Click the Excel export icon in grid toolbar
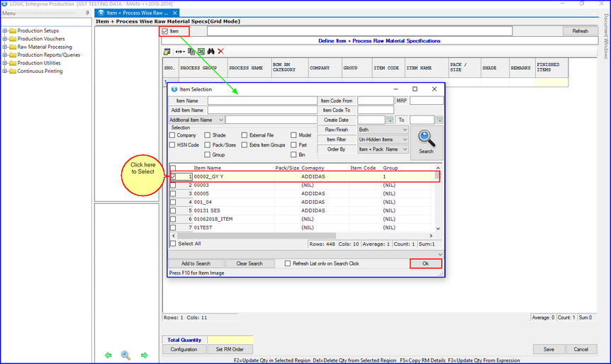Screen dimensions: 611x364 pos(201,52)
